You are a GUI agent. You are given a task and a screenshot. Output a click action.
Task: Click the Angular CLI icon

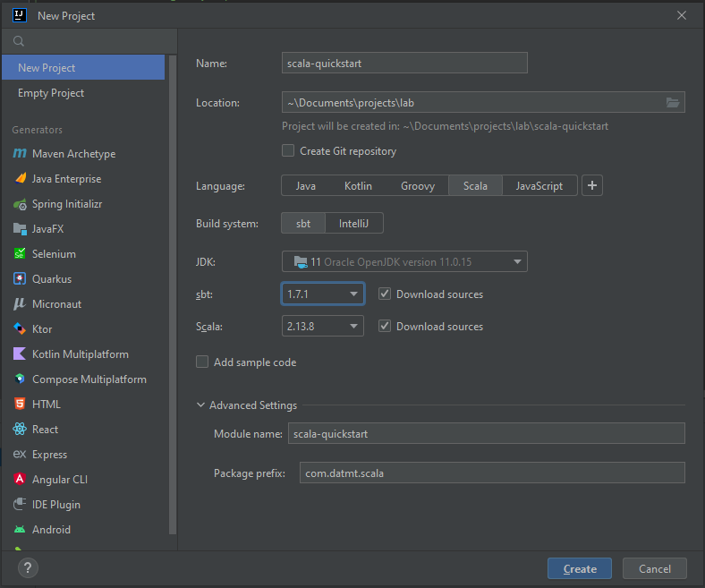[x=20, y=479]
